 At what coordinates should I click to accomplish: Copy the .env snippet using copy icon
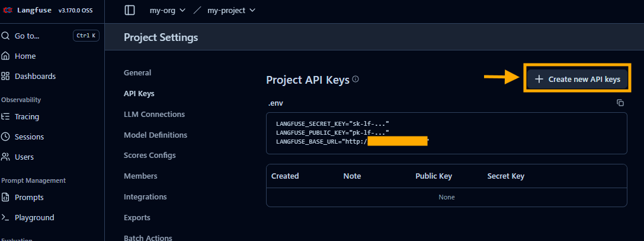coord(620,103)
